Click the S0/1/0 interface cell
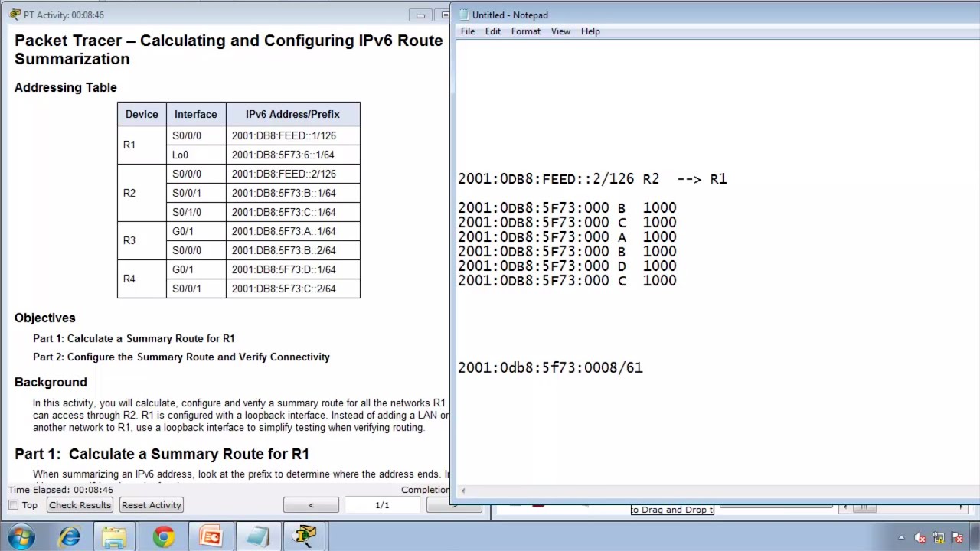 click(196, 212)
